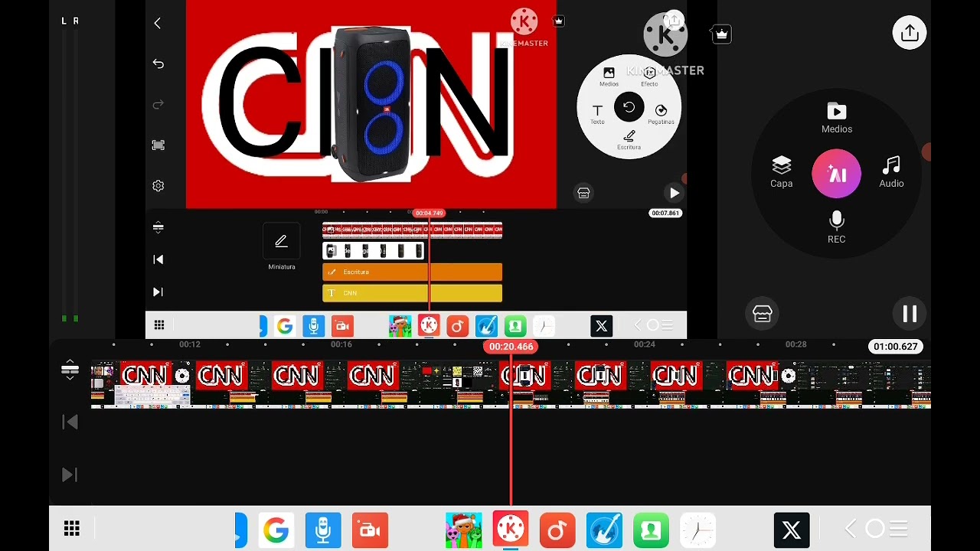Launch Google from the bottom taskbar

276,530
